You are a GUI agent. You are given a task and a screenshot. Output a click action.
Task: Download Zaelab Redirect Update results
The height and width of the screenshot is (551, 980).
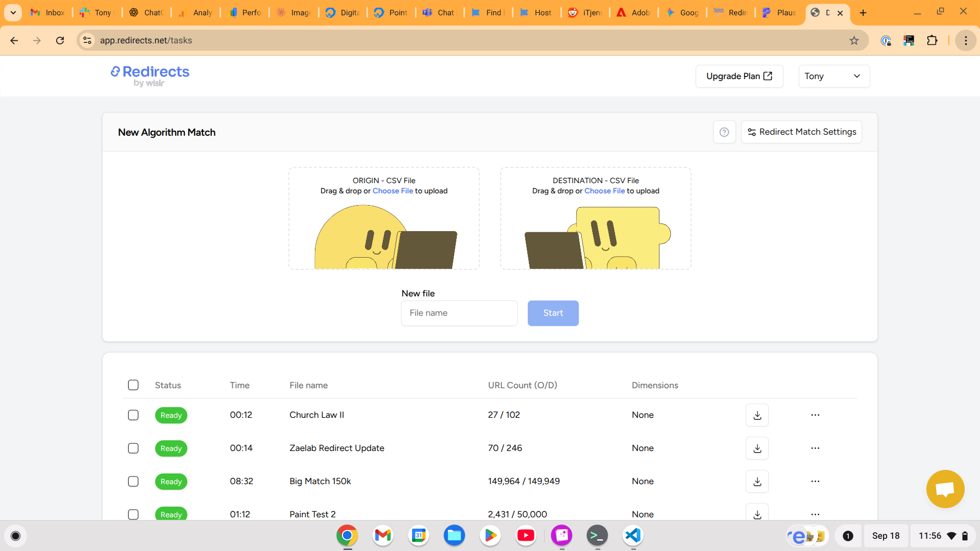point(757,448)
